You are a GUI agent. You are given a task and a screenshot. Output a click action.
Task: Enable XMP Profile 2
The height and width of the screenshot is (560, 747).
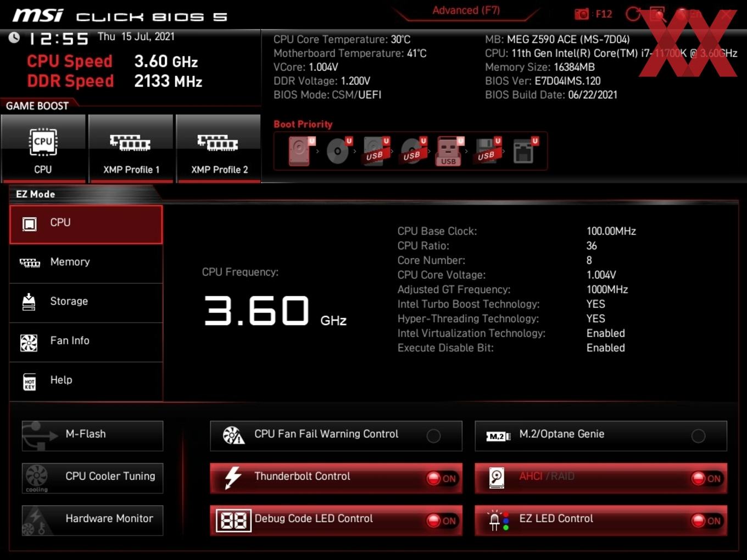click(x=219, y=148)
